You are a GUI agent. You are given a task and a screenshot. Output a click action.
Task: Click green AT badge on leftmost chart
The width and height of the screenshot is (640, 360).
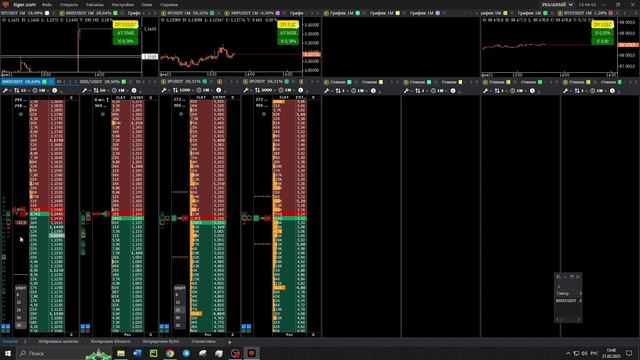click(125, 33)
